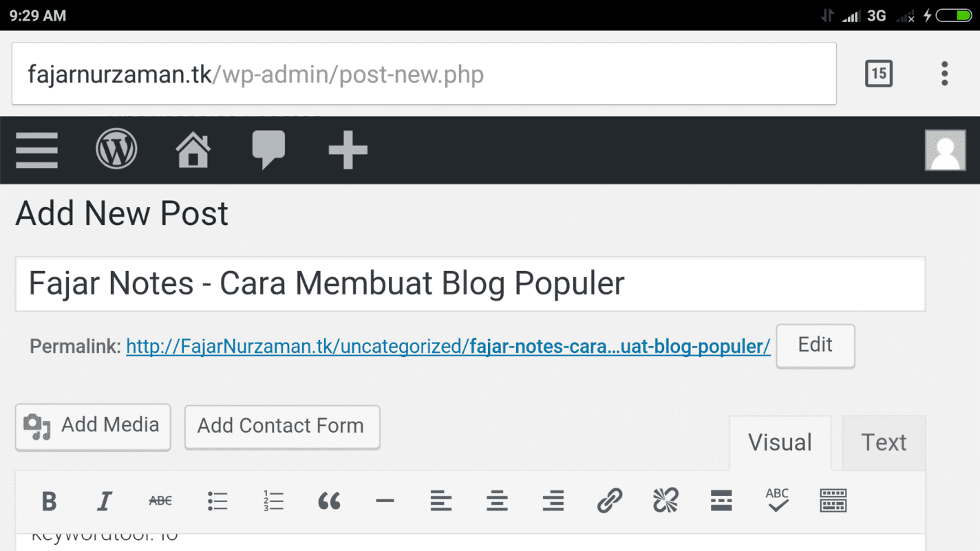Open comments via the speech bubble icon

[268, 150]
